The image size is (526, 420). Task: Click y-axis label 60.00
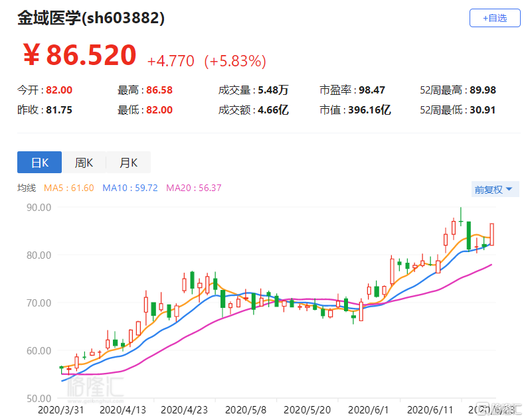point(39,351)
